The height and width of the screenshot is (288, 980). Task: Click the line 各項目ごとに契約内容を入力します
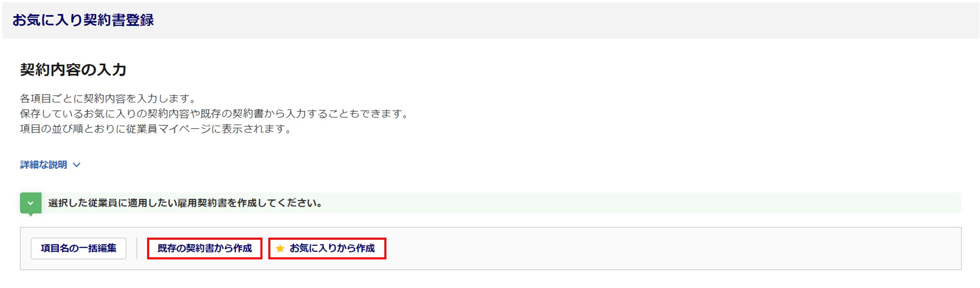pyautogui.click(x=108, y=98)
